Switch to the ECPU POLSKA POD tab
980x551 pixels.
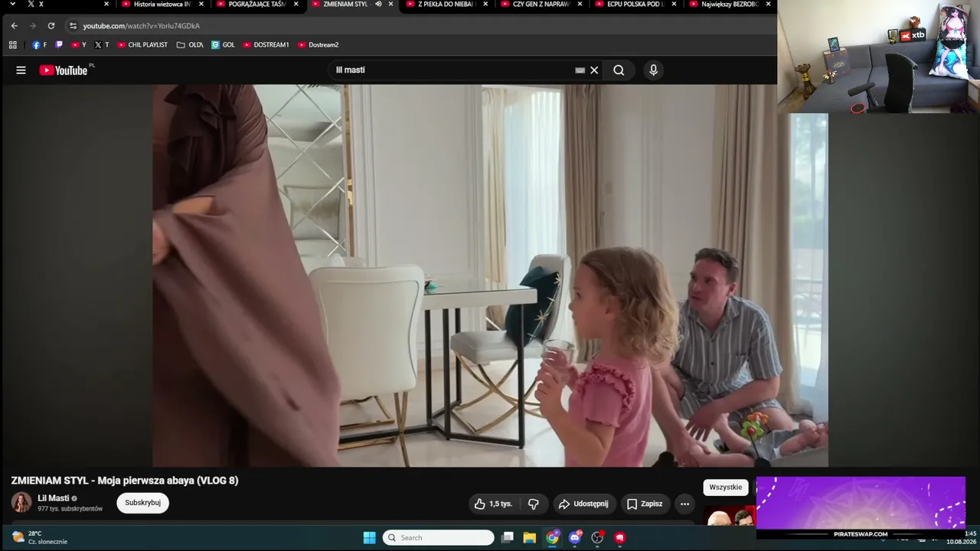click(x=635, y=5)
